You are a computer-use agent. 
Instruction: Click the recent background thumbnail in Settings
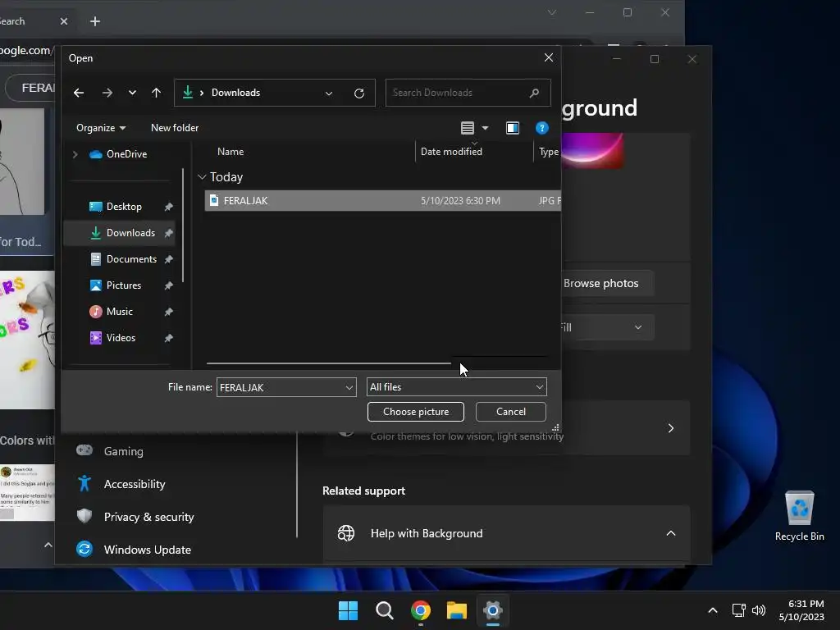pyautogui.click(x=592, y=150)
